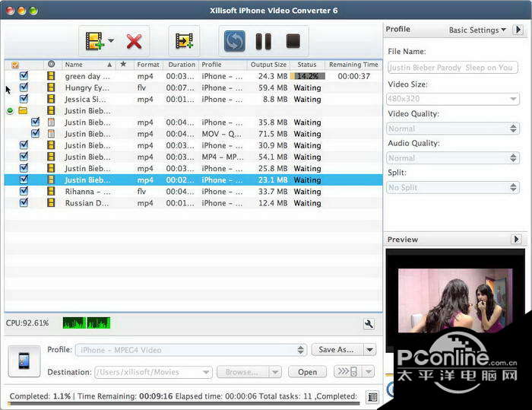Uncheck the Rihanna video checkbox

coord(24,191)
